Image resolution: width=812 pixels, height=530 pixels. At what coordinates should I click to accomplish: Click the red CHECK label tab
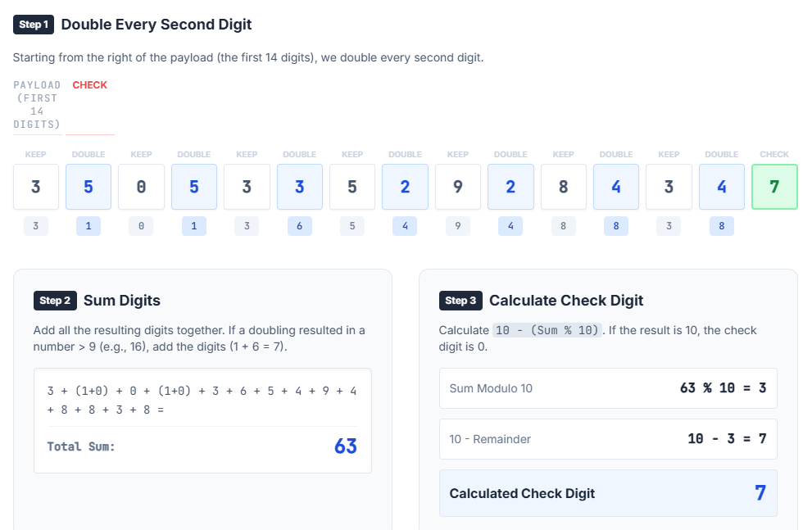pyautogui.click(x=89, y=85)
